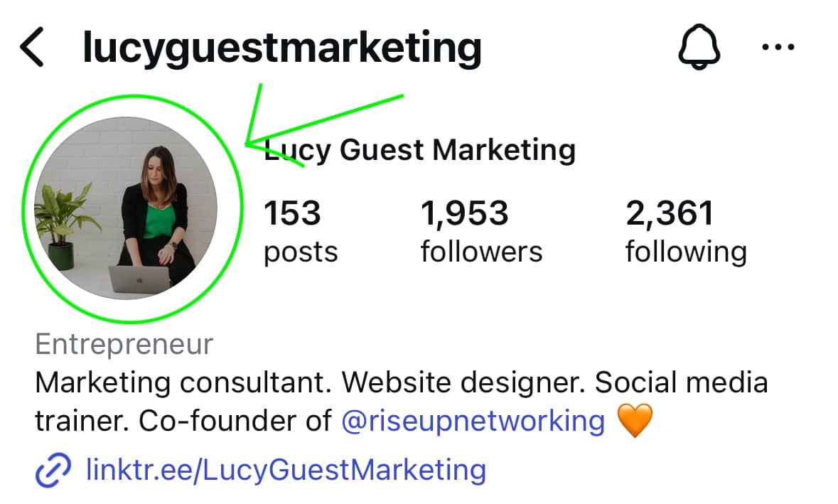The height and width of the screenshot is (504, 838).
Task: Tap the word 'followers' under 1,953
Action: (x=481, y=251)
